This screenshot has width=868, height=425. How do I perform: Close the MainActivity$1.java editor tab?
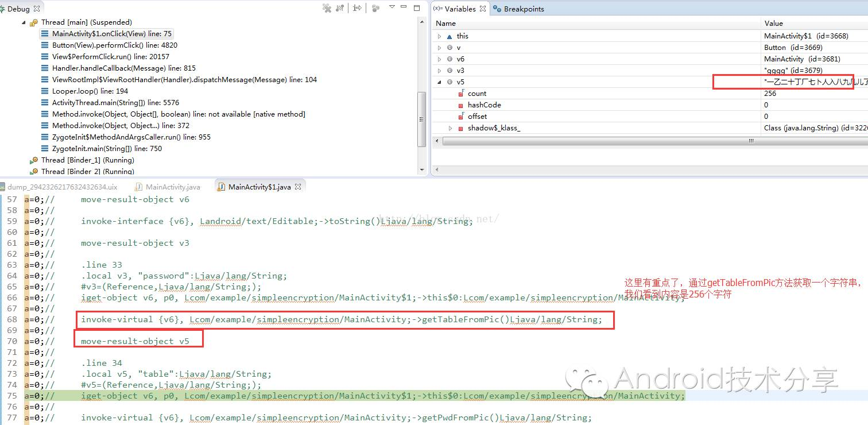click(x=298, y=187)
